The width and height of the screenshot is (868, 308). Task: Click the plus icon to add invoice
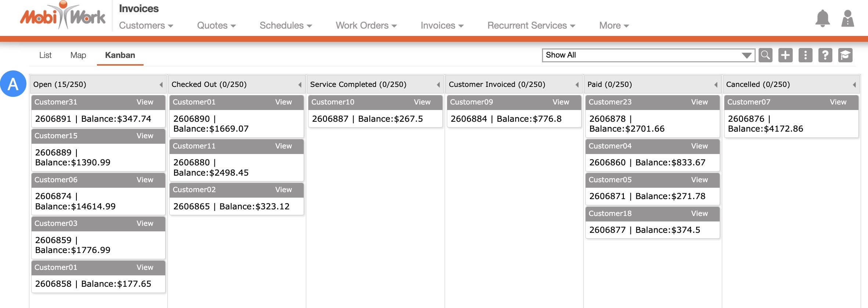(785, 55)
